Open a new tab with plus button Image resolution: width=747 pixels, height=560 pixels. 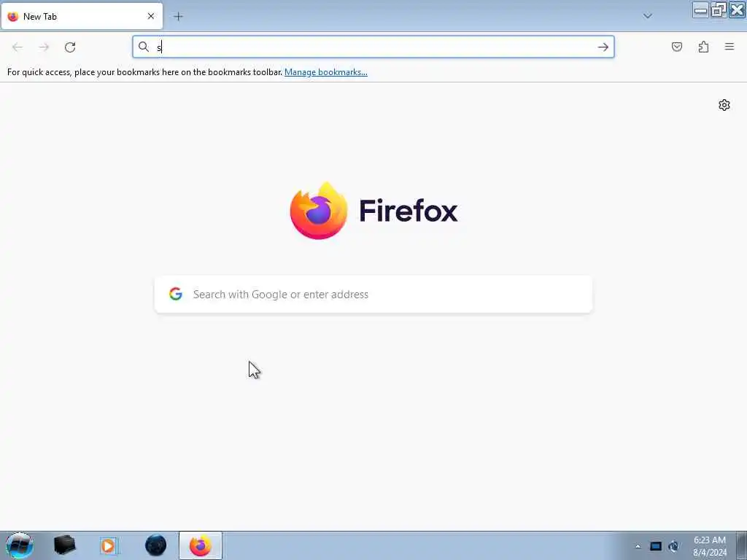pos(178,16)
